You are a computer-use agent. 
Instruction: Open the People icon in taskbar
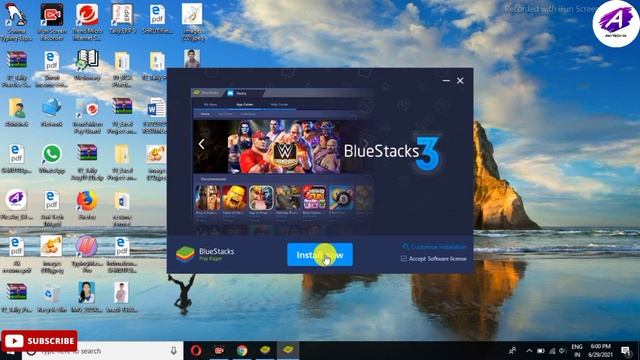click(x=512, y=351)
